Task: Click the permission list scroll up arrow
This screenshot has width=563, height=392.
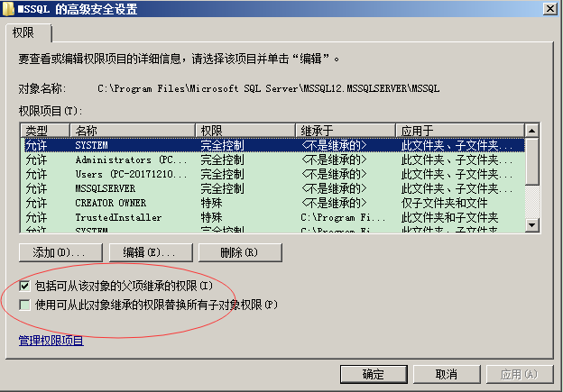Action: (531, 131)
